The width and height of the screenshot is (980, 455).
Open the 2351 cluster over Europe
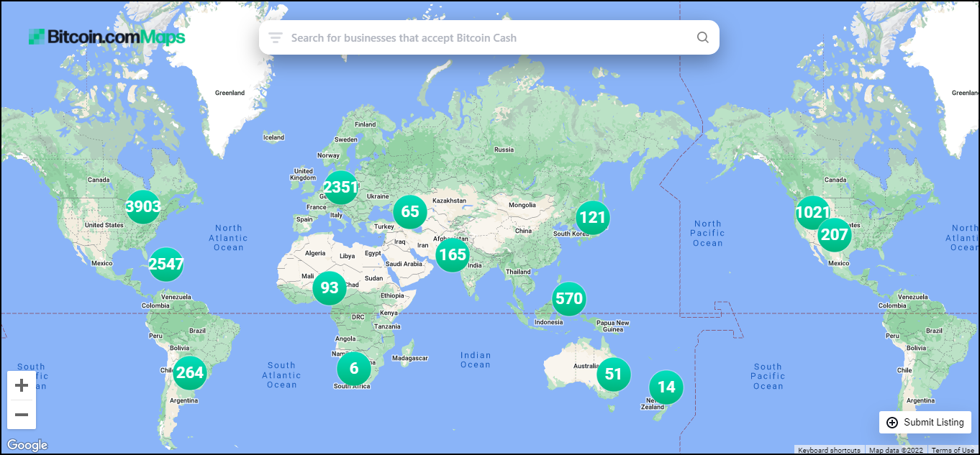point(341,188)
